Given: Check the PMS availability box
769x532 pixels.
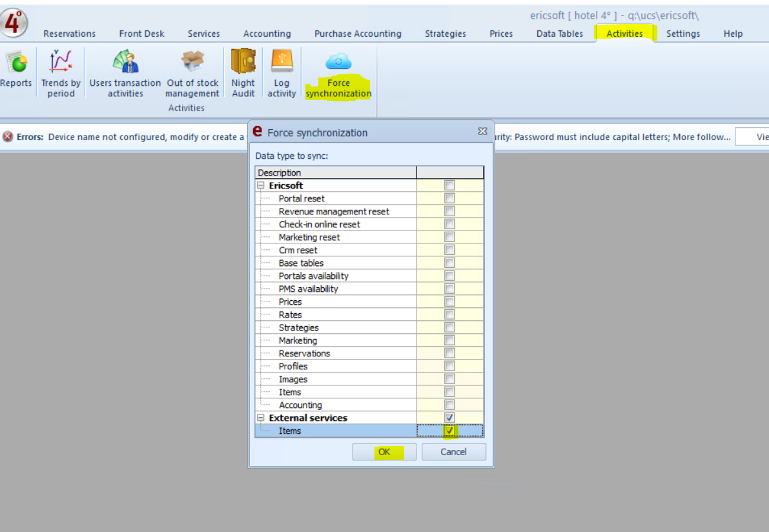Looking at the screenshot, I should (x=449, y=289).
